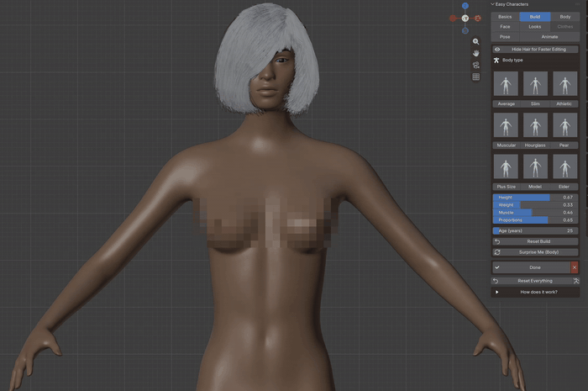Viewport: 588px width, 391px height.
Task: Adjust the Weight slider
Action: click(535, 205)
